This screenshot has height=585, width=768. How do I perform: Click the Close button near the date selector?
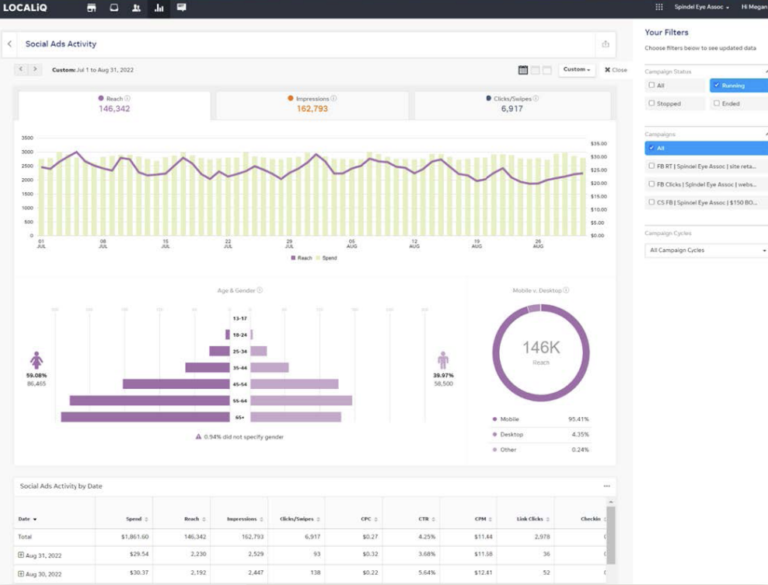(x=615, y=70)
